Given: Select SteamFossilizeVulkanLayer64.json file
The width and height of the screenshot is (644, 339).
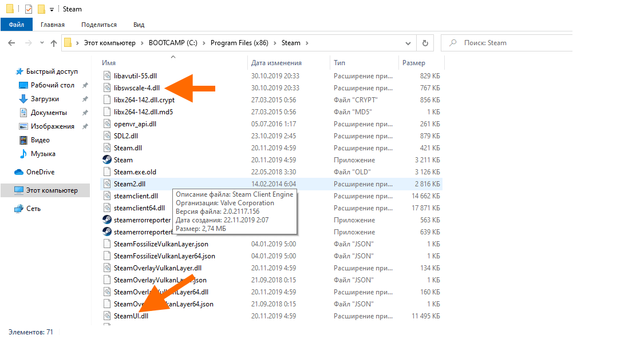Looking at the screenshot, I should 164,256.
